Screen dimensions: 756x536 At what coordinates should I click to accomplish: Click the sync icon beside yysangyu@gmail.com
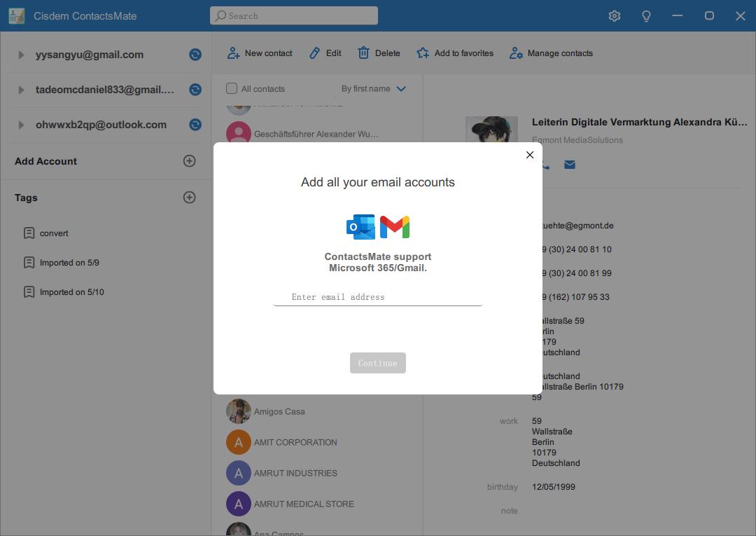pyautogui.click(x=195, y=55)
